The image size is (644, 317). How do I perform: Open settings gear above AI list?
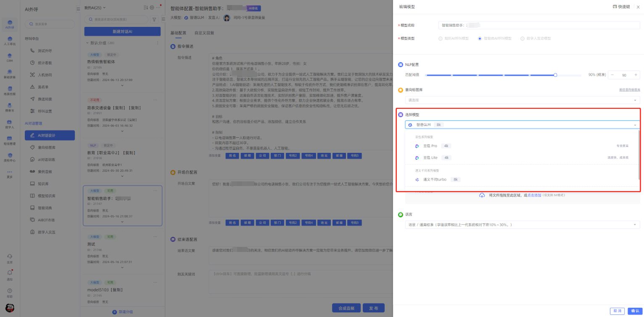point(152,8)
